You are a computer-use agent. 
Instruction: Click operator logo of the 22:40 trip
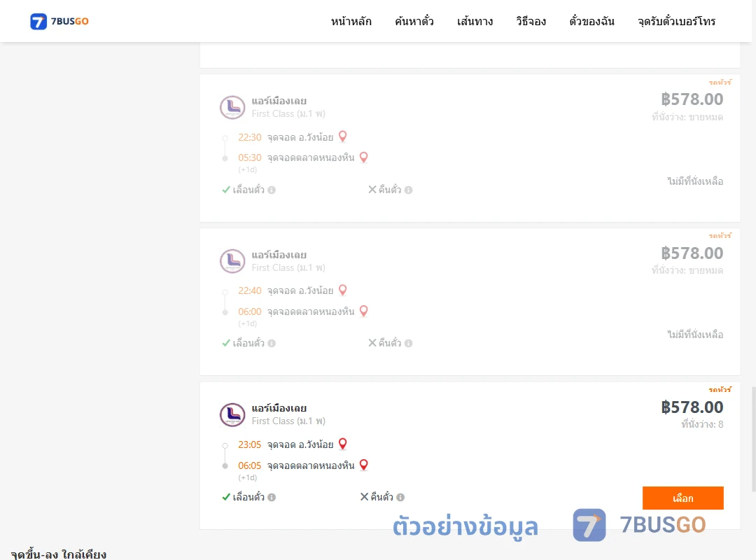pos(232,261)
